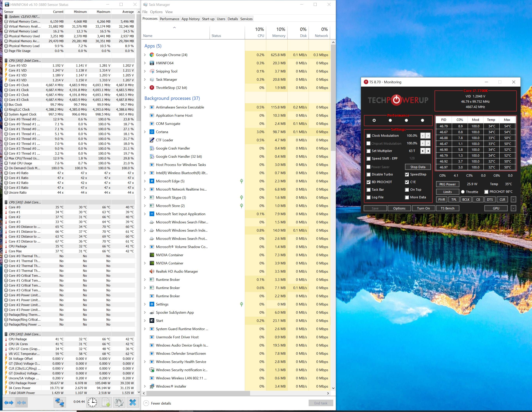Click the Task Manager app row icon
This screenshot has width=532, height=412.
point(152,80)
